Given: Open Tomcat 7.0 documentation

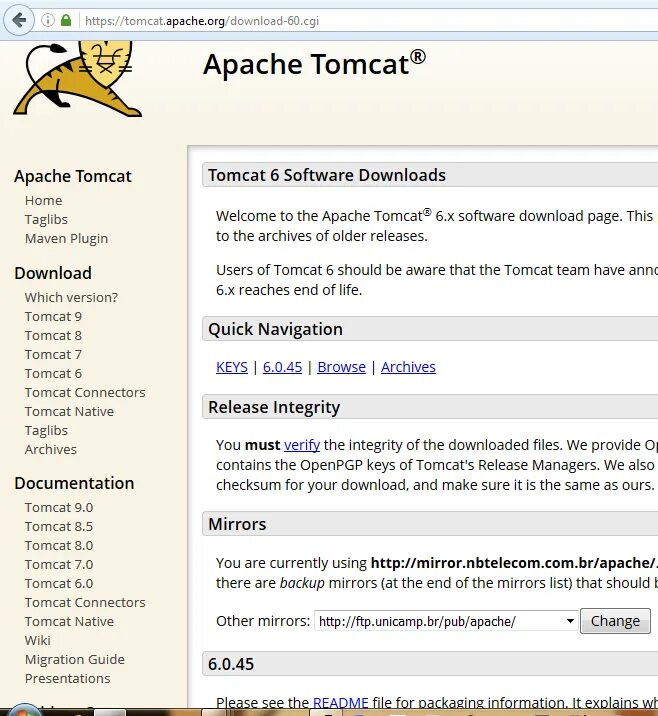Looking at the screenshot, I should [x=59, y=565].
